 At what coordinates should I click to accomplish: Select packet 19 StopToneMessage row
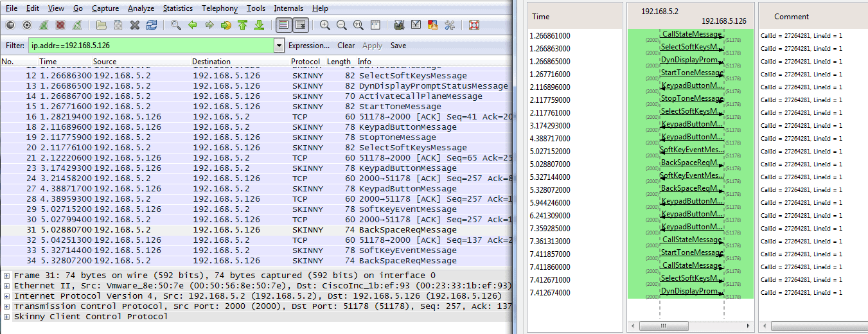257,137
